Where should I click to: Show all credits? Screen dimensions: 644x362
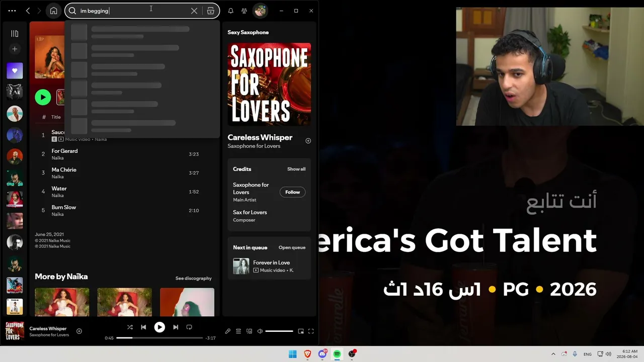296,169
